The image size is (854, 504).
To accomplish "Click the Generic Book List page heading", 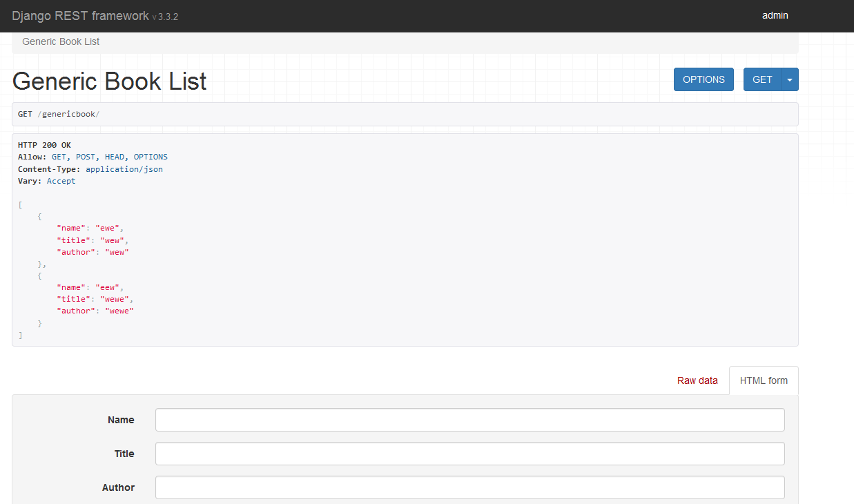I will tap(109, 81).
